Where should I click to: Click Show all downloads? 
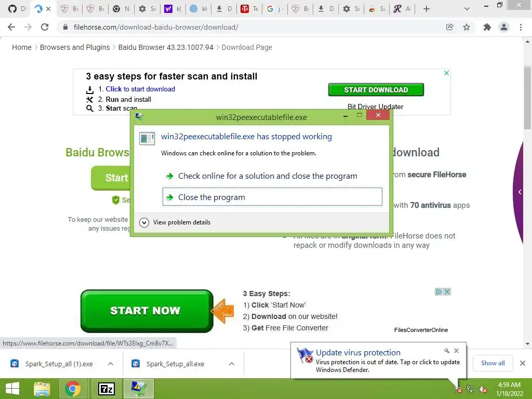tap(493, 363)
